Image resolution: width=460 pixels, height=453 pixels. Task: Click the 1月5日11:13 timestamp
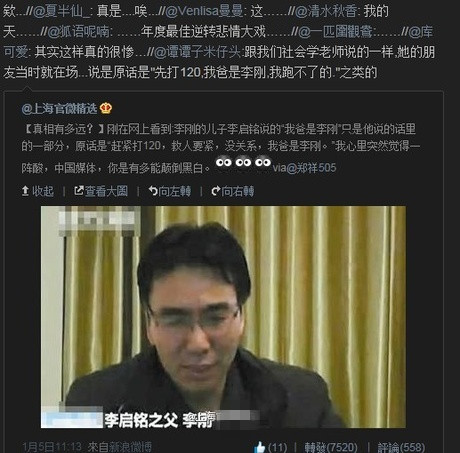click(x=52, y=447)
